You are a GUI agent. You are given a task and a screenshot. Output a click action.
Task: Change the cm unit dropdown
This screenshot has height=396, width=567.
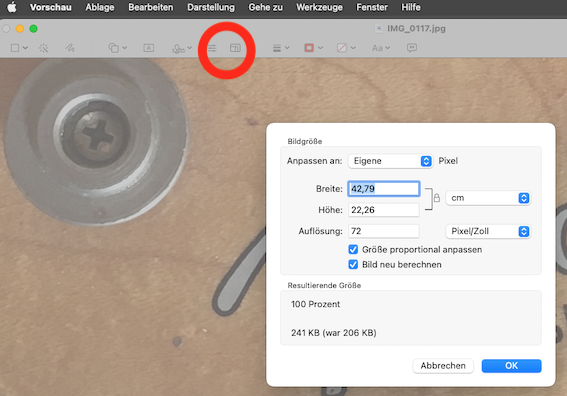tap(488, 198)
